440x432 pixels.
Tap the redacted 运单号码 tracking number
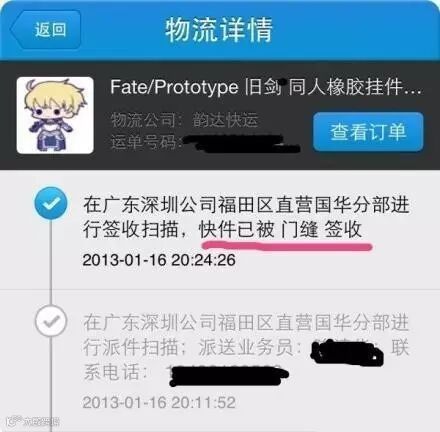tap(242, 144)
